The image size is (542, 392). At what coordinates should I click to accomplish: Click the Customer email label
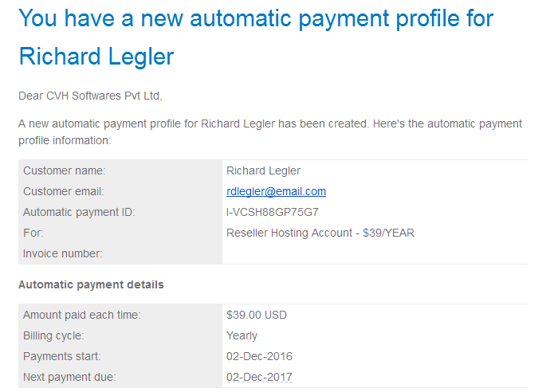coord(64,191)
